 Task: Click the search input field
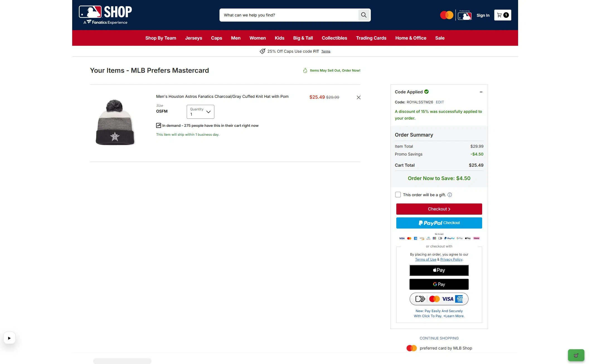(x=289, y=15)
